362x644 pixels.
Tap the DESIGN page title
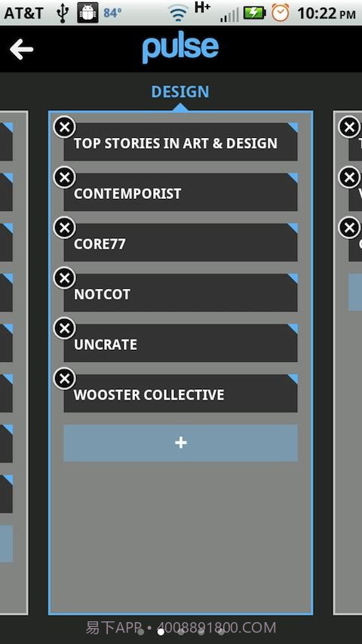point(180,91)
